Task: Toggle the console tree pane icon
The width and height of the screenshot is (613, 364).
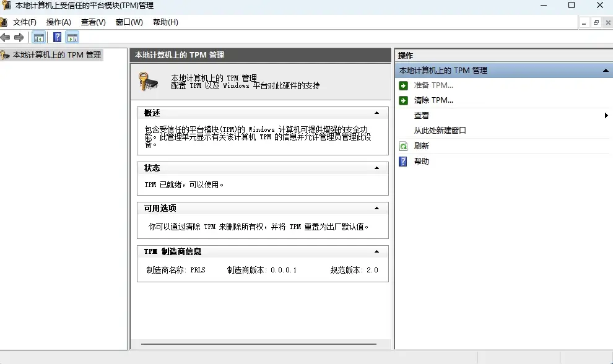Action: click(x=39, y=38)
